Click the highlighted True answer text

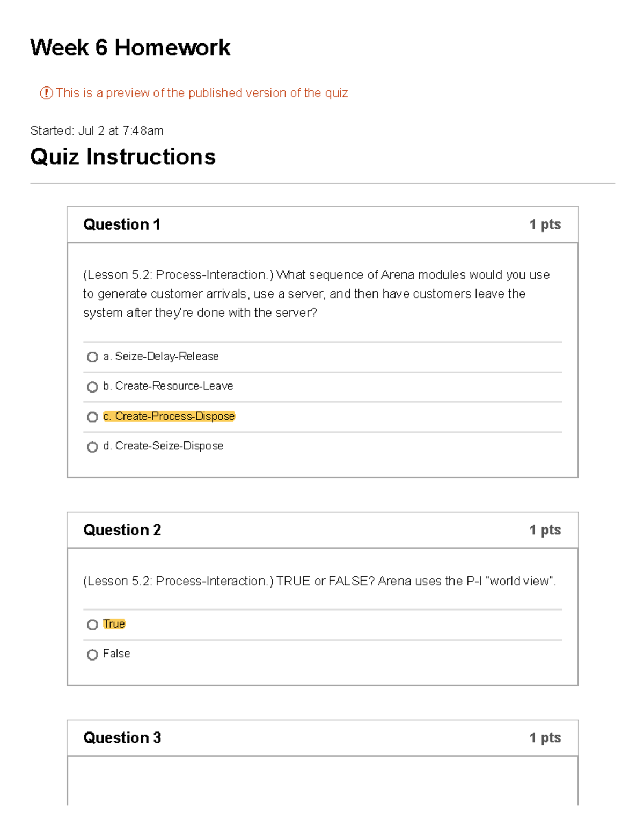point(114,623)
